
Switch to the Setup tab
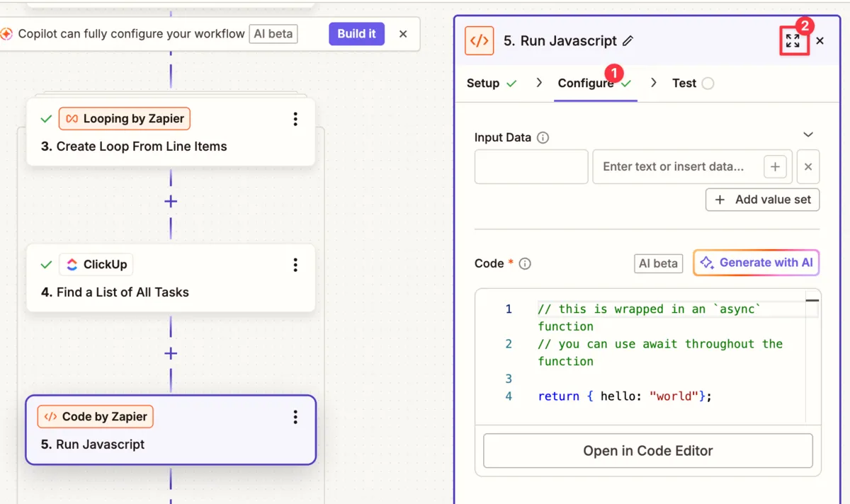pos(483,83)
